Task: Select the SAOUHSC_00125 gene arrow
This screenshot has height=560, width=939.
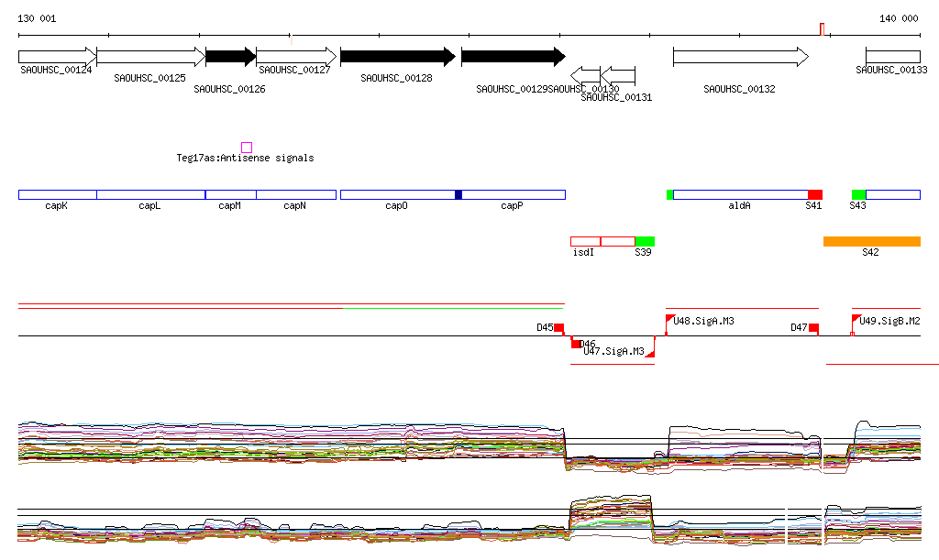Action: click(x=151, y=57)
